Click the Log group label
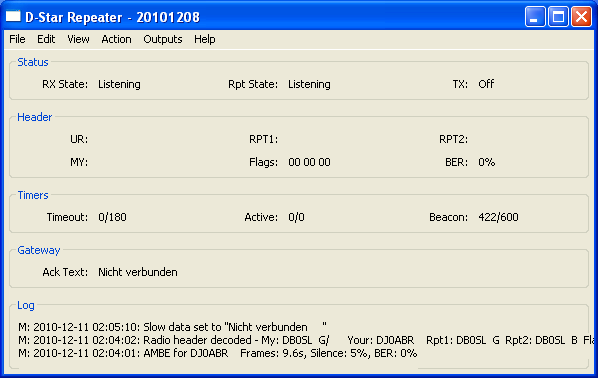The height and width of the screenshot is (378, 598). 26,305
